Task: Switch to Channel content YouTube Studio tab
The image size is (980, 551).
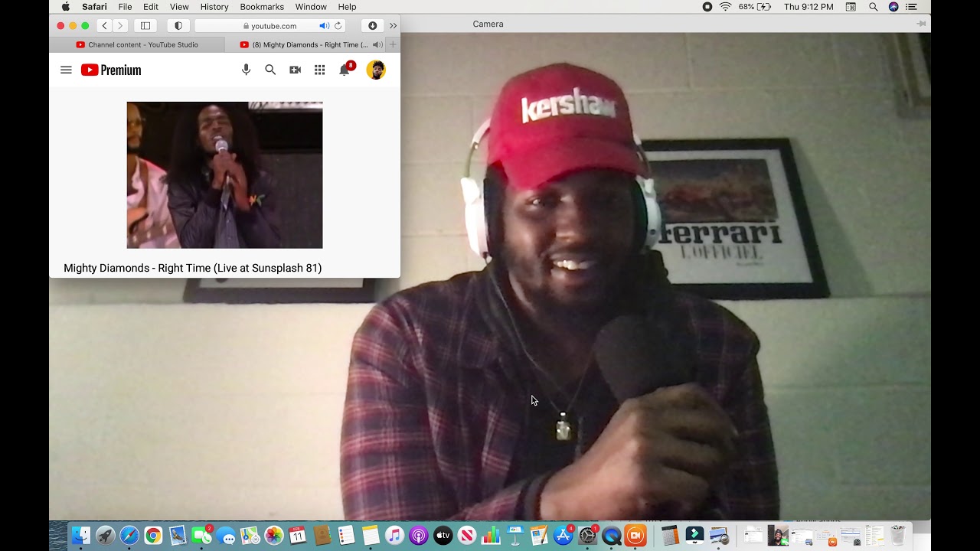Action: (137, 44)
